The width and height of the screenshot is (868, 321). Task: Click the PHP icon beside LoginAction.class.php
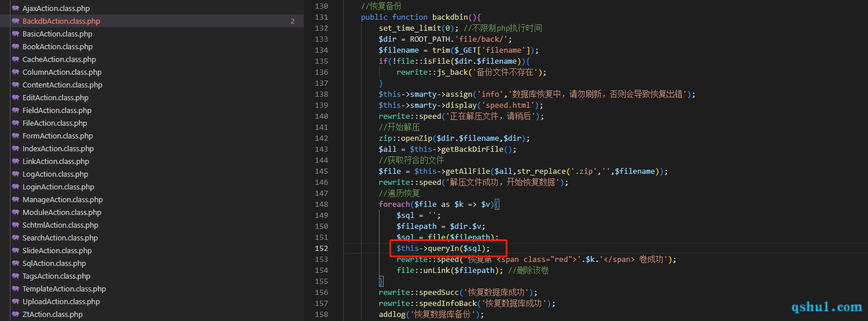point(15,187)
